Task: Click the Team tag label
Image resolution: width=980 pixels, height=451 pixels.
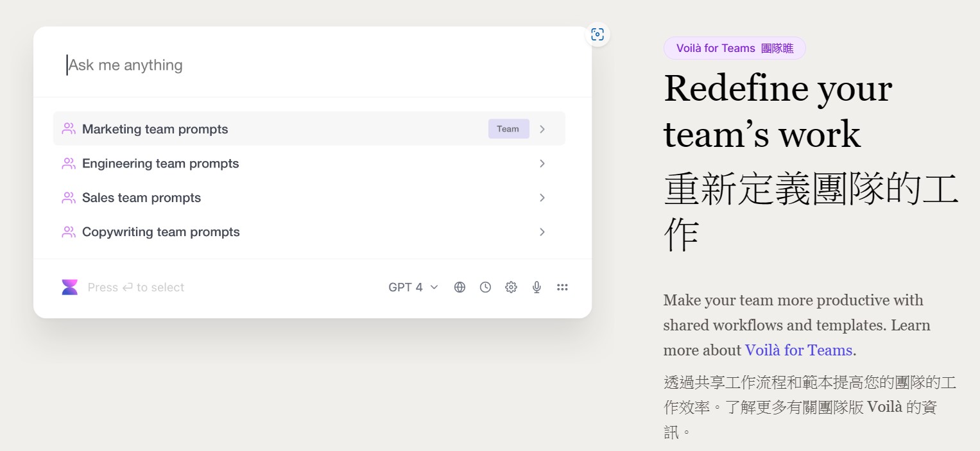Action: point(508,129)
